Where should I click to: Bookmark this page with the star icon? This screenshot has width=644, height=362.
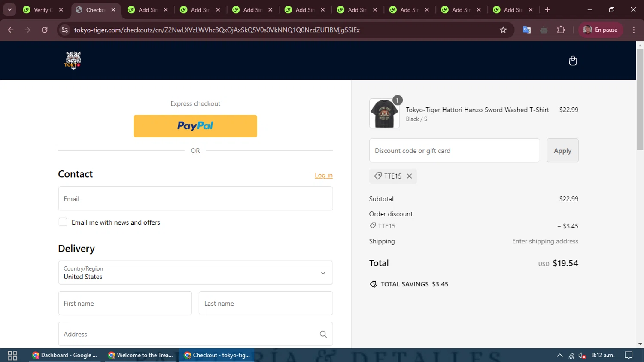click(503, 30)
